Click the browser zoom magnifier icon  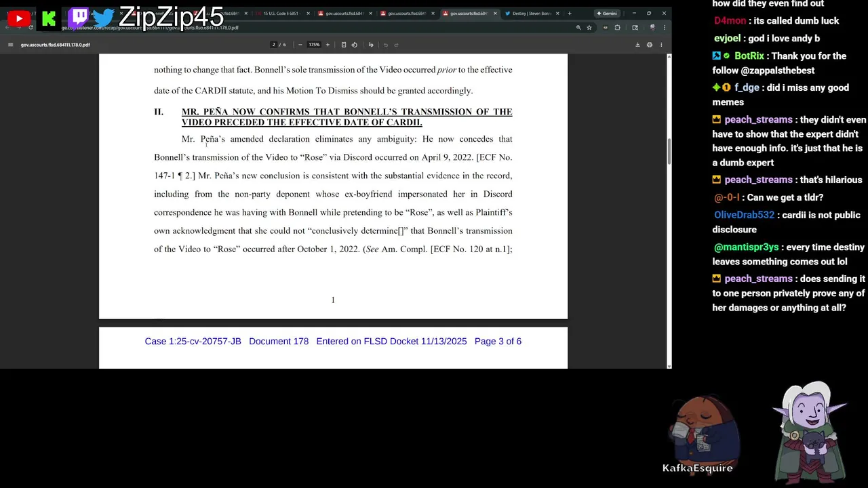pyautogui.click(x=578, y=28)
